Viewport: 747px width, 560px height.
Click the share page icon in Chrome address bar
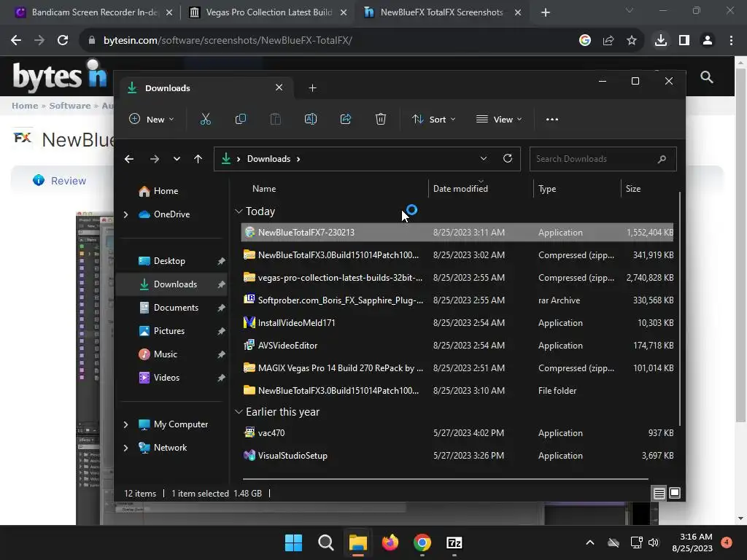[608, 41]
